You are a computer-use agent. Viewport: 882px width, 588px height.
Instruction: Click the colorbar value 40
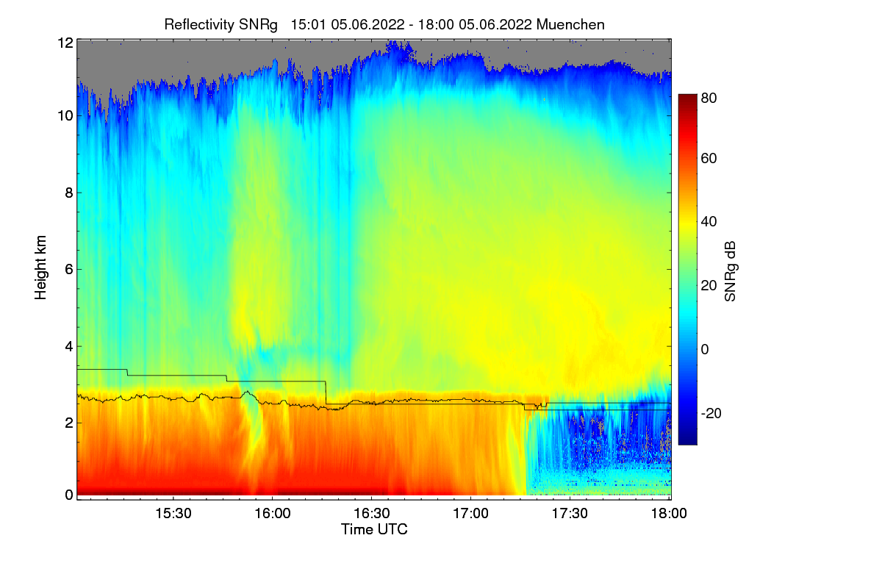click(x=709, y=221)
